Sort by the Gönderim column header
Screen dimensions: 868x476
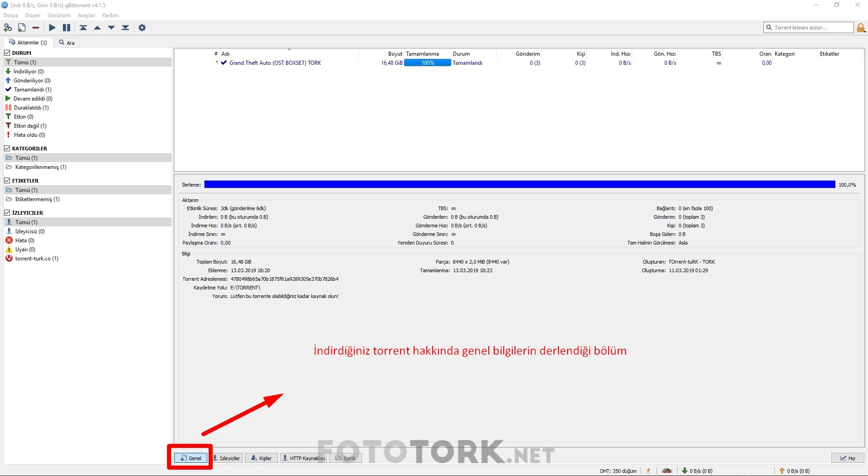tap(519, 54)
